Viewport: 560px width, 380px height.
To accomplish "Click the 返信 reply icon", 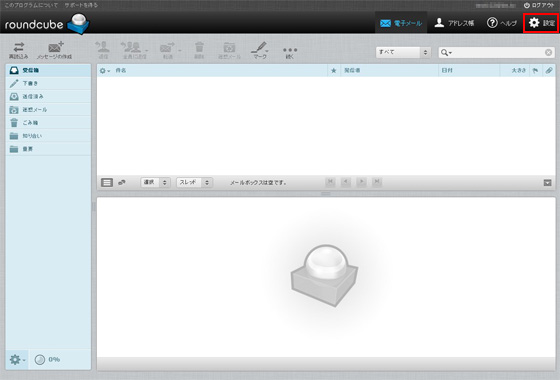I will [x=103, y=50].
